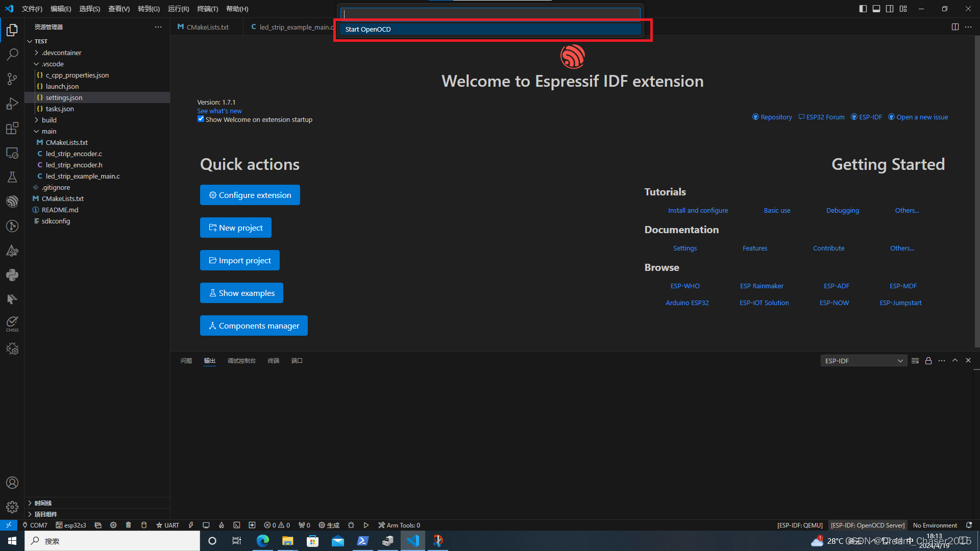Open the ESP32 Forum link

821,117
